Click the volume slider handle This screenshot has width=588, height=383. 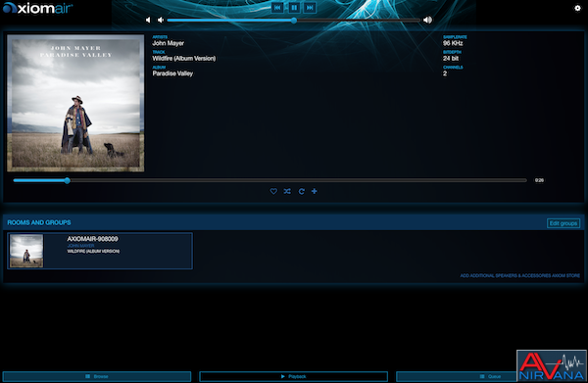coord(294,21)
